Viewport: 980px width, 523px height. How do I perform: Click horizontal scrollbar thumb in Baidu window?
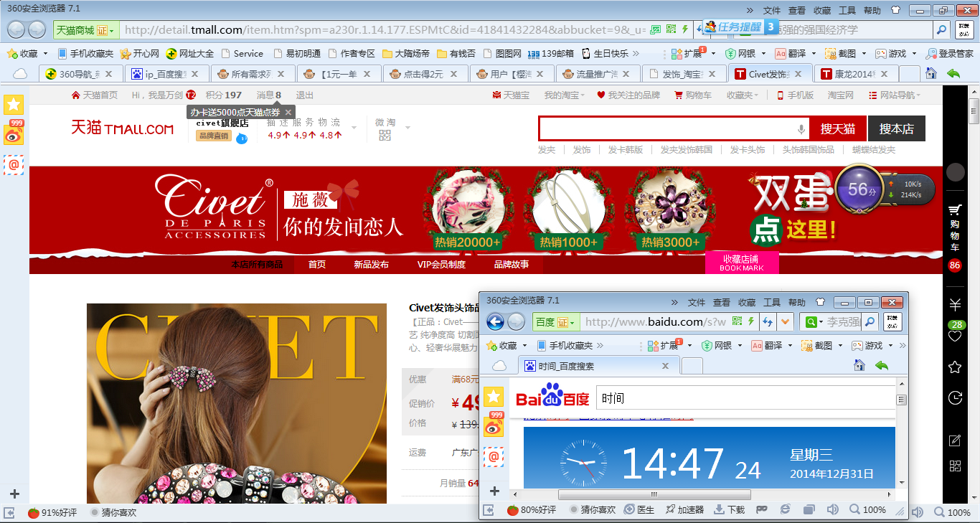(x=654, y=494)
